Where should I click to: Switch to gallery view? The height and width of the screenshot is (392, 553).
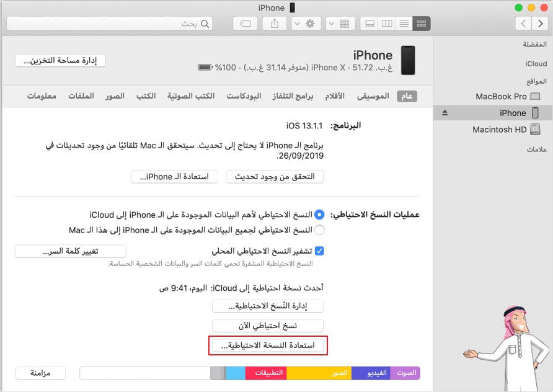click(x=369, y=24)
